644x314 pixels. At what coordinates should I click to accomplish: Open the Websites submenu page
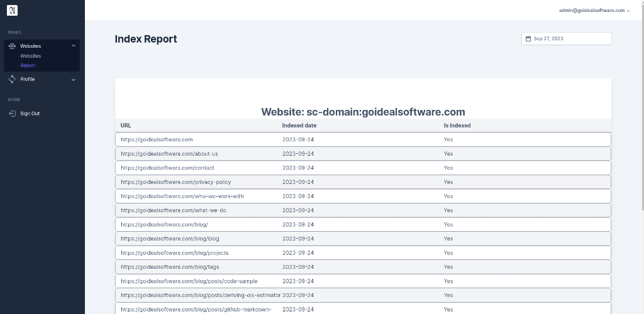(31, 56)
